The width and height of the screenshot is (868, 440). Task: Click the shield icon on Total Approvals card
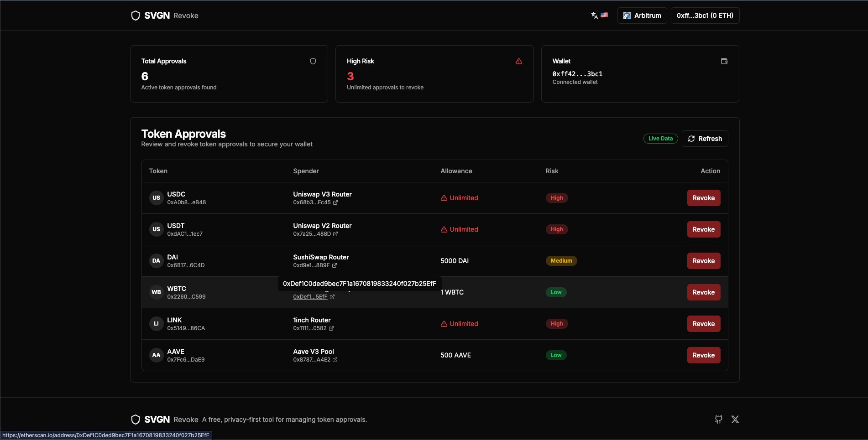[x=313, y=61]
